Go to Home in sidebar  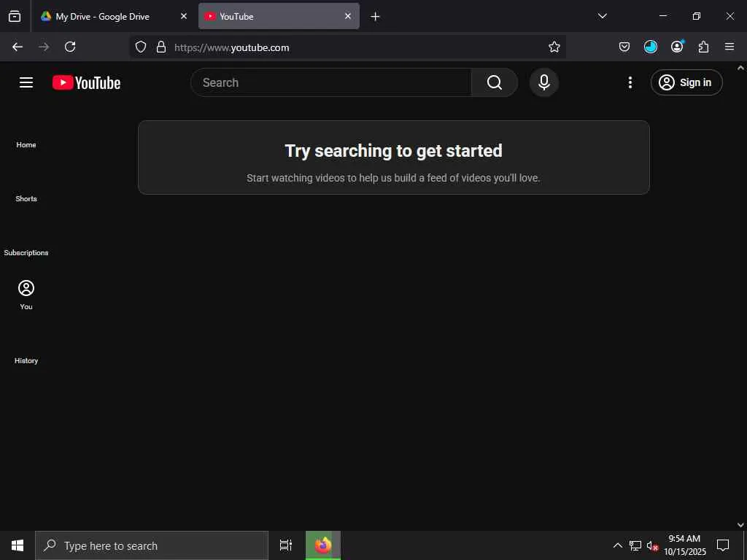pyautogui.click(x=26, y=145)
